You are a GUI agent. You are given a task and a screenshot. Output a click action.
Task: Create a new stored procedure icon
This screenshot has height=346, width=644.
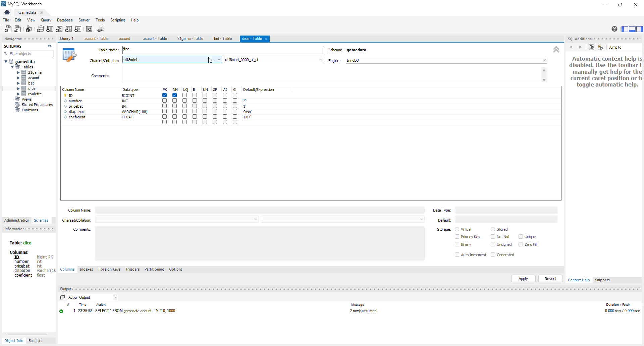(x=68, y=29)
